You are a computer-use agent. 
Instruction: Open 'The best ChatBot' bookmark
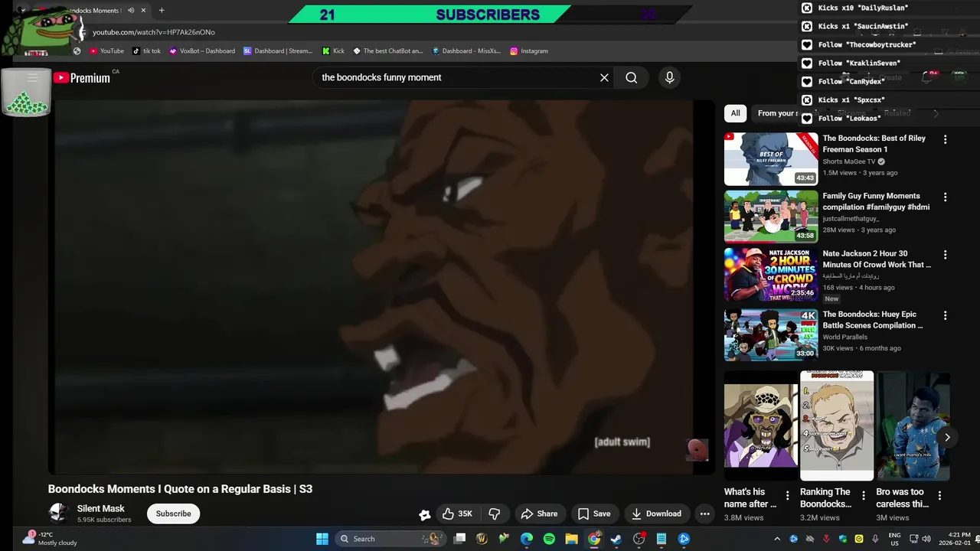(387, 51)
